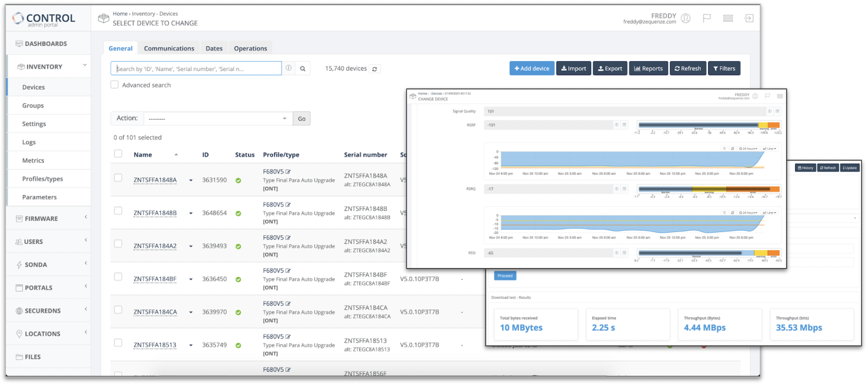The height and width of the screenshot is (384, 868).
Task: Open user profile icon near FREDDY
Action: pos(685,18)
